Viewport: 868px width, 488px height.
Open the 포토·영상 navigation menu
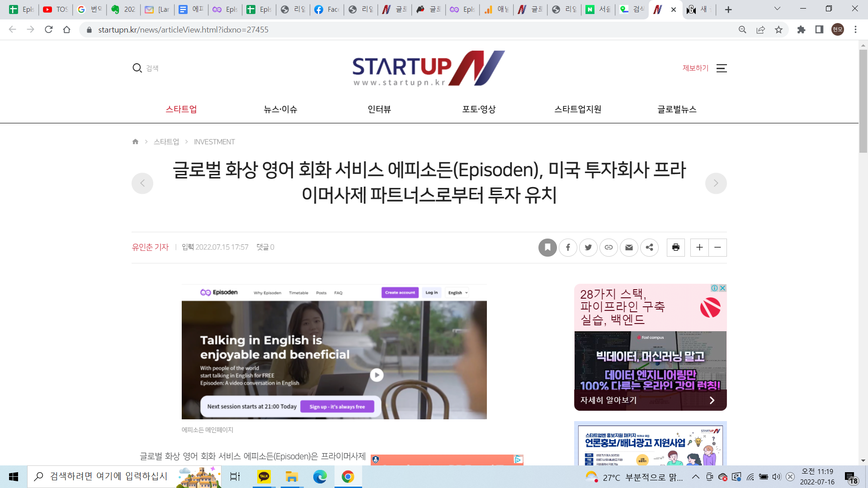coord(479,109)
